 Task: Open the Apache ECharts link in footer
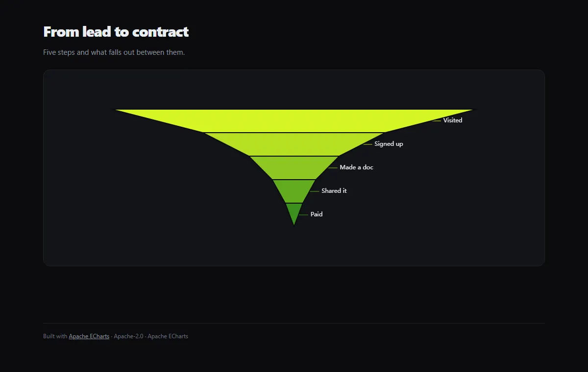[x=89, y=336]
